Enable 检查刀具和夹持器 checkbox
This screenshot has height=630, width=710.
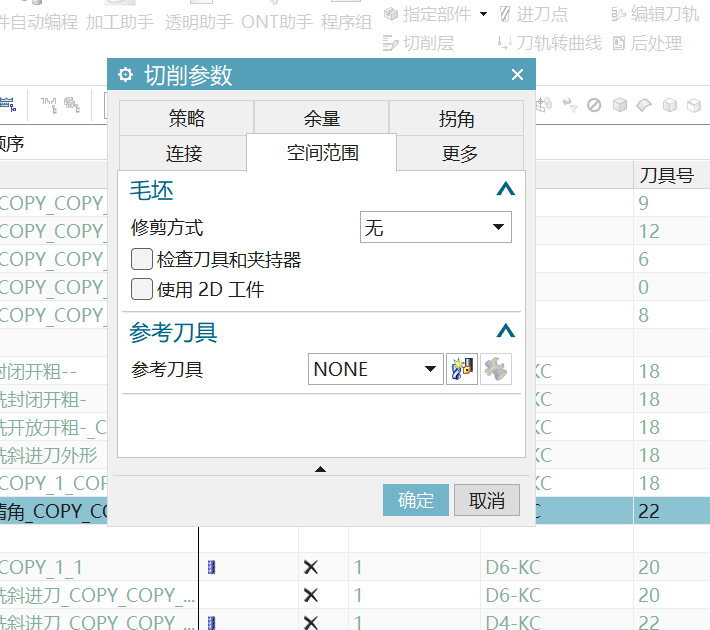coord(142,260)
